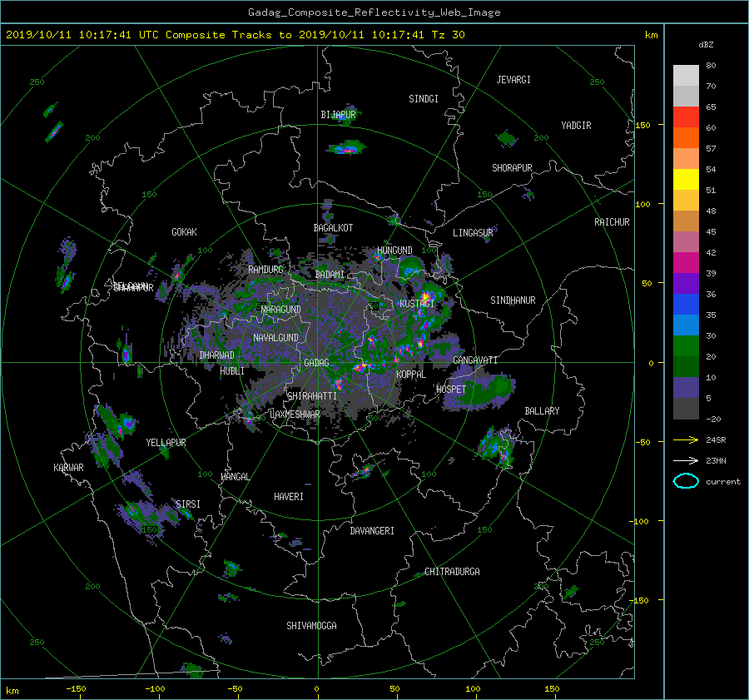Select the dark orange 57–60 dBZ legend swatch
749x700 pixels.
click(686, 138)
